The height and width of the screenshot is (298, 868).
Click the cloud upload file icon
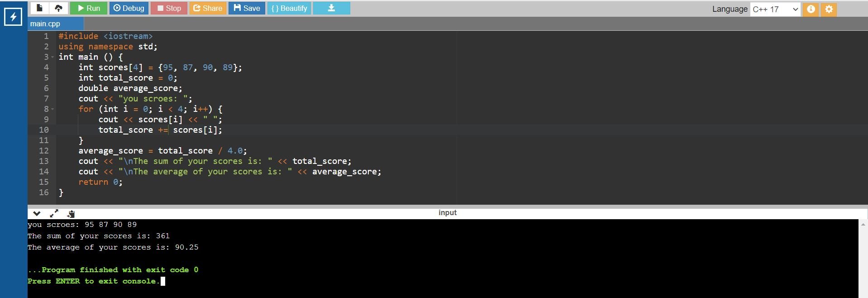point(58,8)
